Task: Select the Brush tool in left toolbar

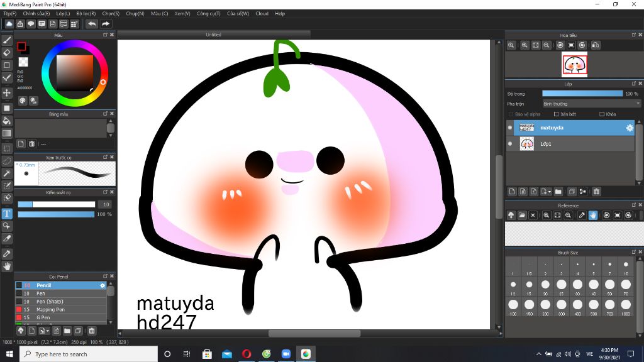Action: [x=7, y=40]
